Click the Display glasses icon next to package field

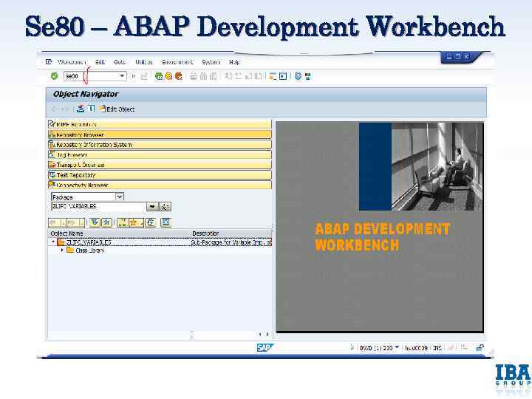pos(166,207)
